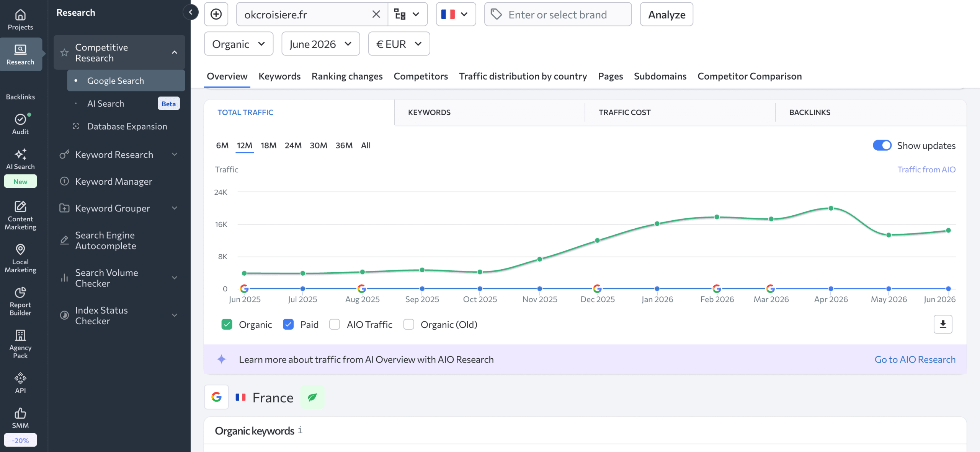
Task: Clear the okcroisiere.fr domain field
Action: pyautogui.click(x=376, y=14)
